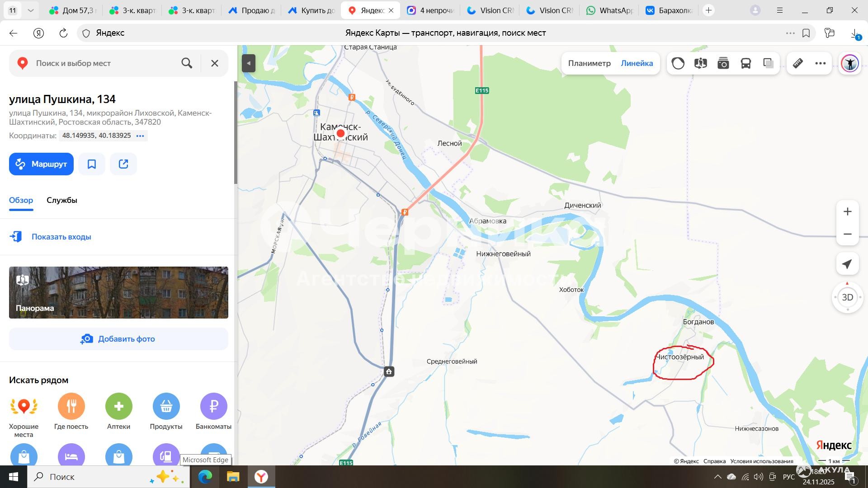Select Линейка measurement mode
Screen dimensions: 868x488
click(x=637, y=63)
